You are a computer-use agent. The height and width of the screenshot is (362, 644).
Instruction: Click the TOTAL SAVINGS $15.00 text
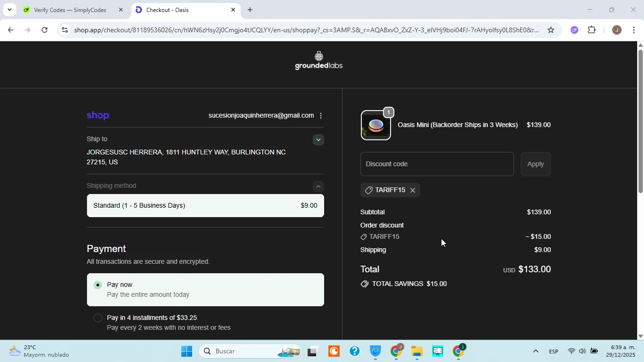coord(409,284)
